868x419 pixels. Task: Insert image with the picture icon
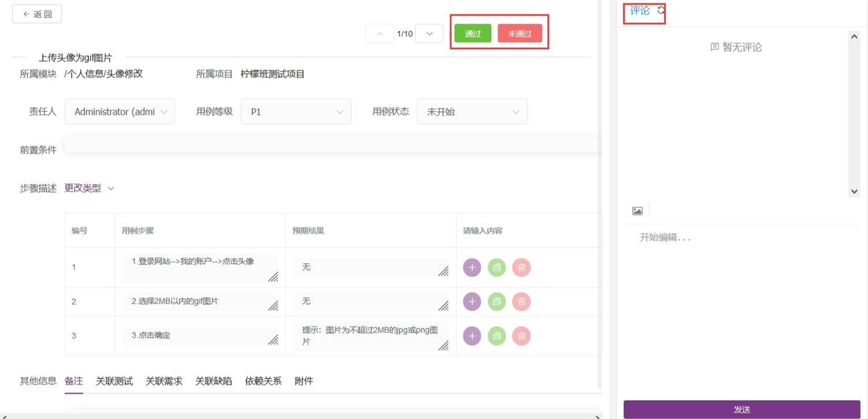coord(638,211)
